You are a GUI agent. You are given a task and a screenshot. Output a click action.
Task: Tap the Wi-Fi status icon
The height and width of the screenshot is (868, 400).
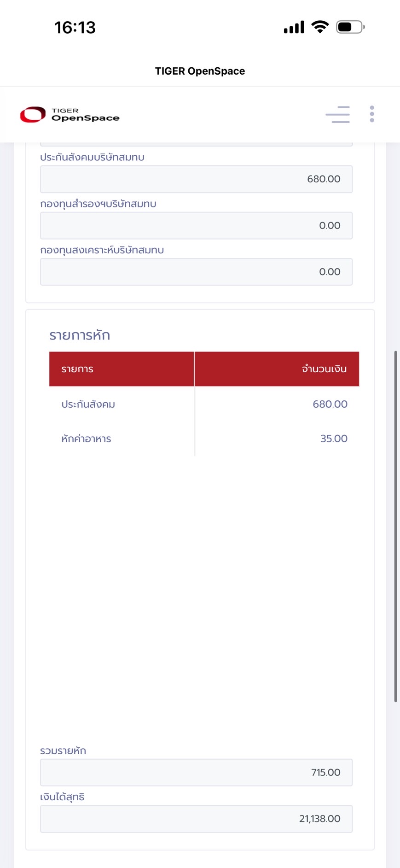(x=320, y=27)
